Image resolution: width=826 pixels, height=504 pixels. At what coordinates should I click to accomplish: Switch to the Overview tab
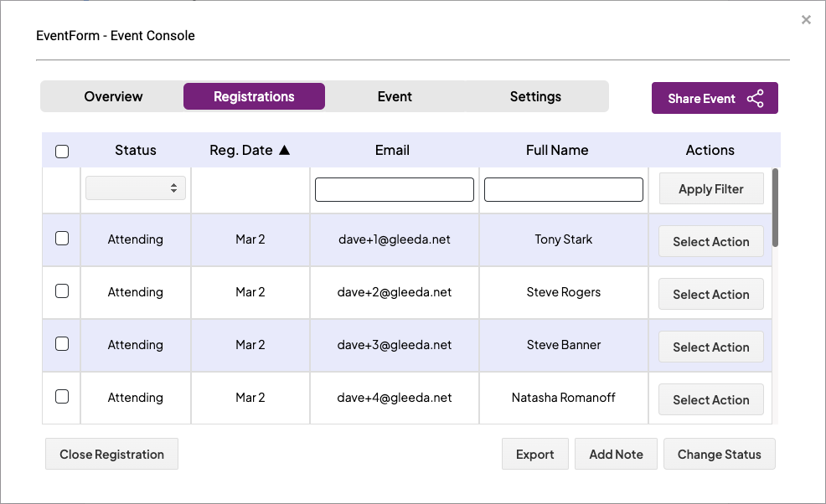tap(113, 96)
